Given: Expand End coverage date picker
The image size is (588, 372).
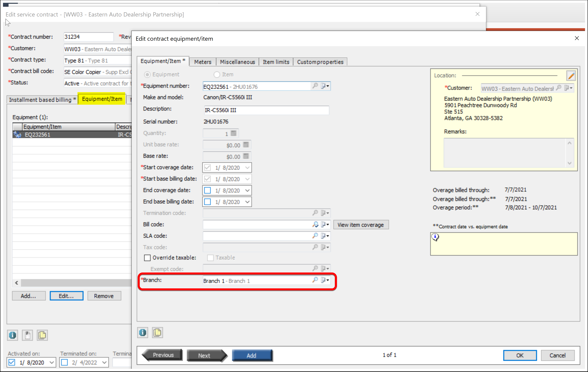Looking at the screenshot, I should pos(247,190).
